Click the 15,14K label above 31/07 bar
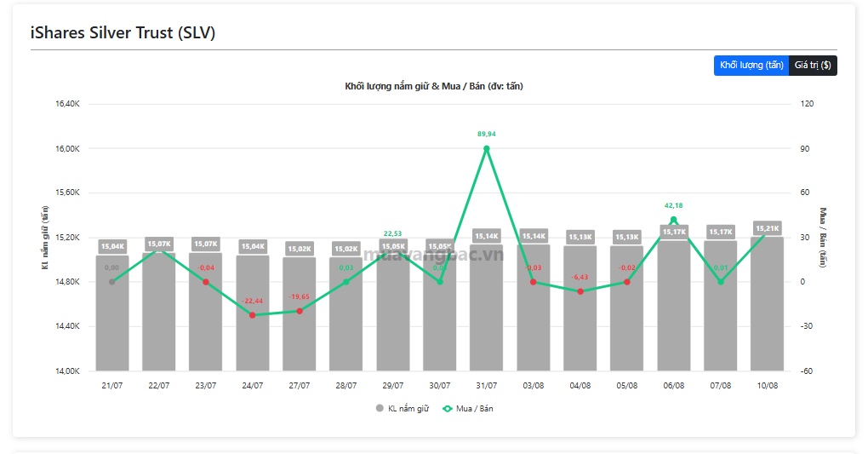The height and width of the screenshot is (454, 868). coord(487,236)
